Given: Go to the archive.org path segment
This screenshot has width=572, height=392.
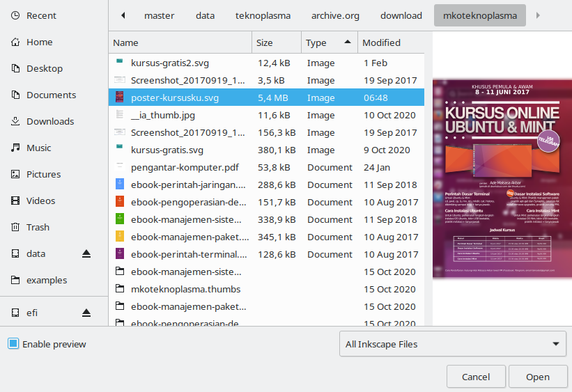Looking at the screenshot, I should pos(335,16).
